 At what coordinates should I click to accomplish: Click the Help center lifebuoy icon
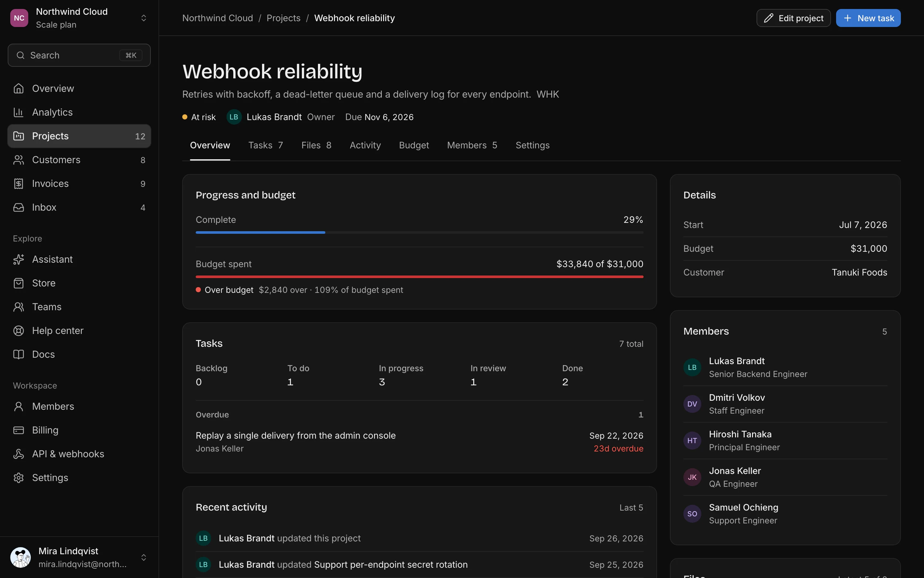(18, 331)
